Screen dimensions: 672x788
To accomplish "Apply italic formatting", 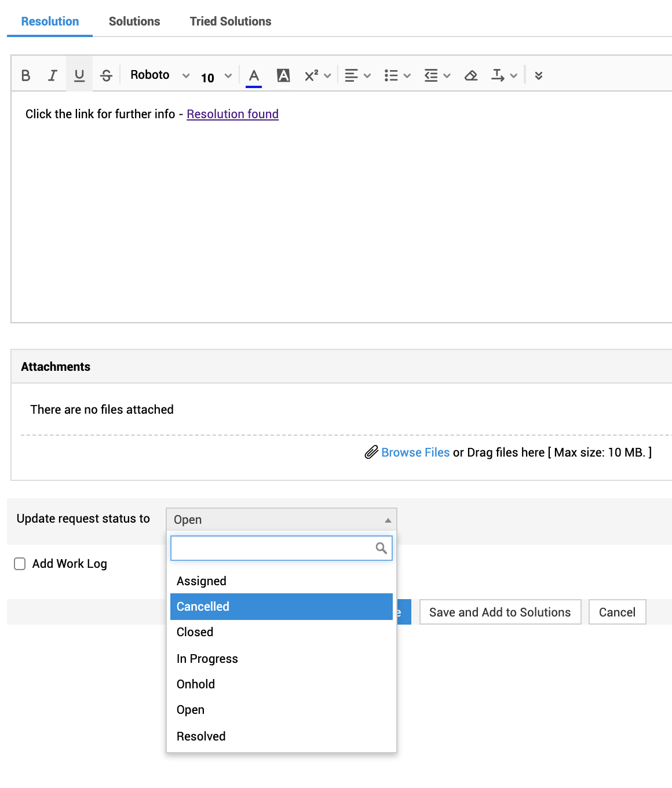I will (x=53, y=75).
